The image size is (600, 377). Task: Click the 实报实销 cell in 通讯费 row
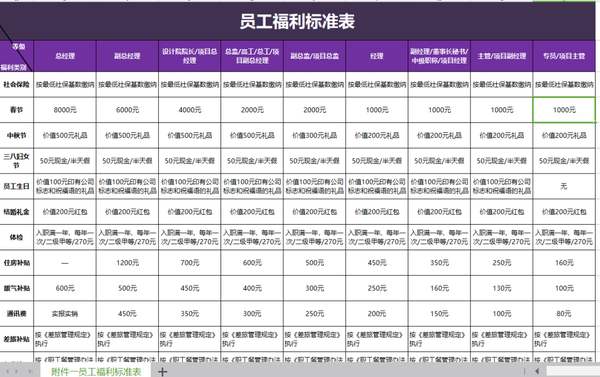click(x=65, y=313)
